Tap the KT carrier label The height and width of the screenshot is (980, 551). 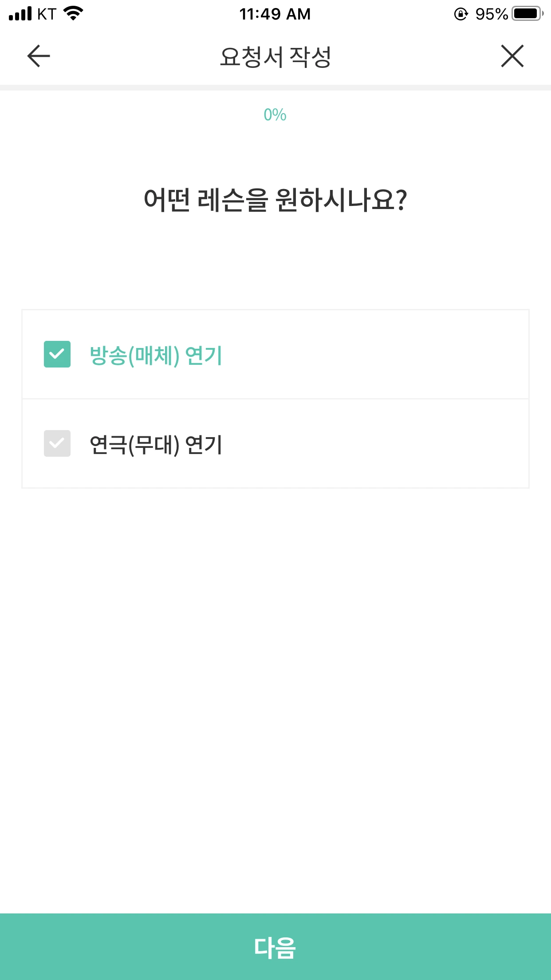point(47,14)
